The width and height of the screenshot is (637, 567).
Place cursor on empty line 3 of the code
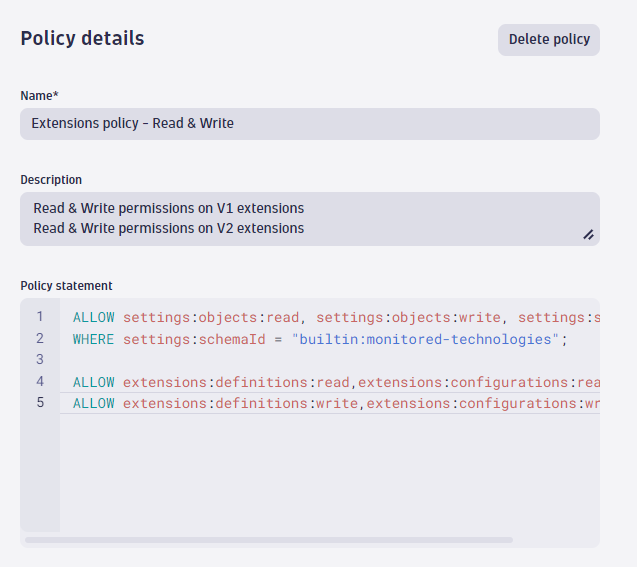[300, 360]
